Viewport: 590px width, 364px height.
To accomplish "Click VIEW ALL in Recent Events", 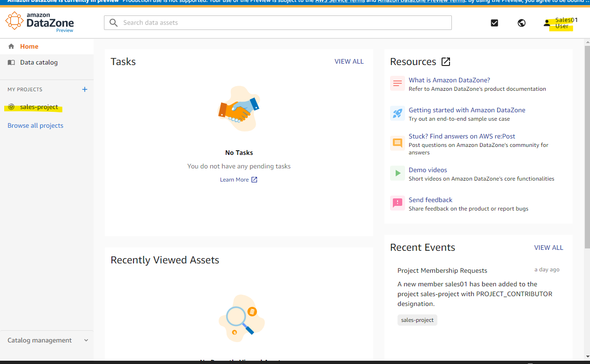I will pyautogui.click(x=549, y=248).
